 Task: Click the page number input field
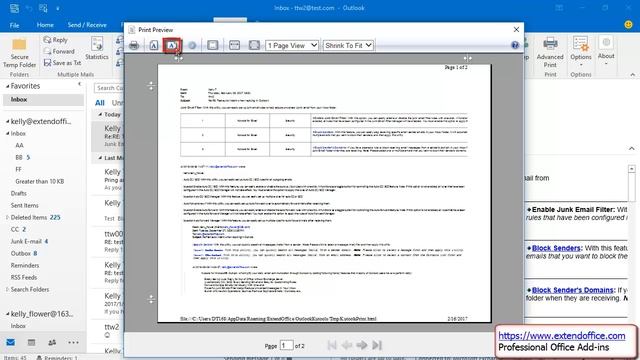287,345
